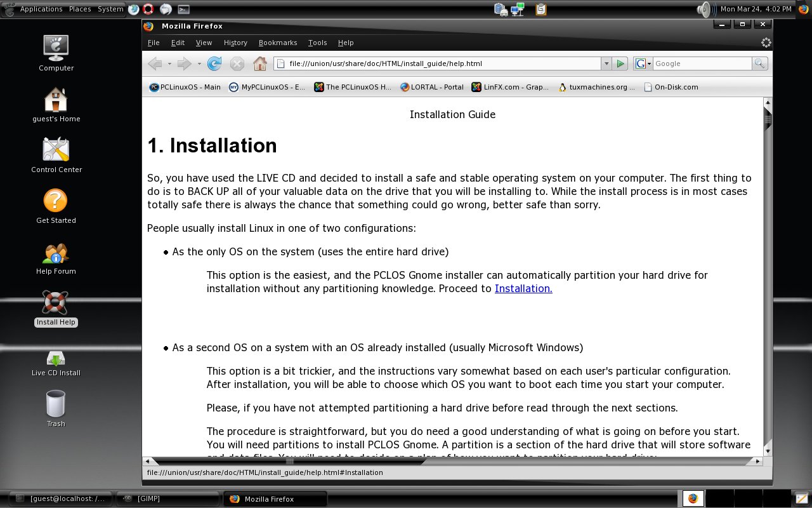This screenshot has height=508, width=812.
Task: Open the Get Started desktop icon
Action: (x=56, y=206)
